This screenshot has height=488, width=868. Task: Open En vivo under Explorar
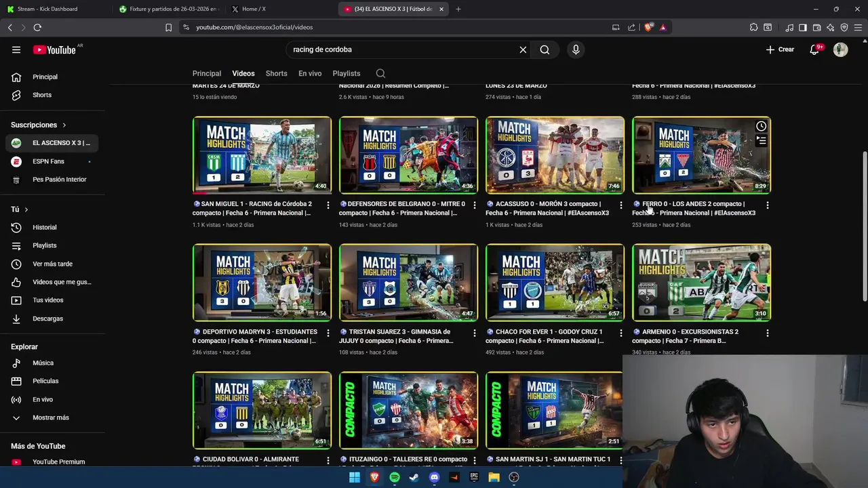[x=52, y=399]
